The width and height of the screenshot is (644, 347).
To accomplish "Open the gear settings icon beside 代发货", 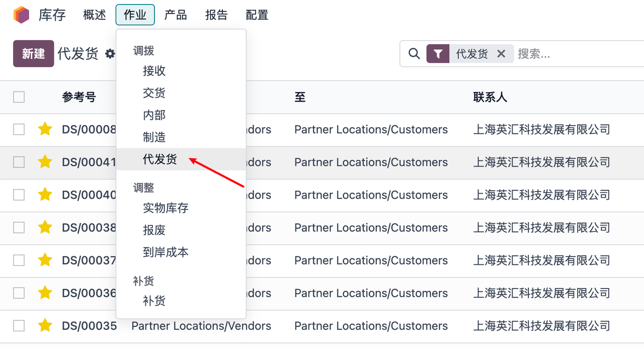I will (x=110, y=54).
